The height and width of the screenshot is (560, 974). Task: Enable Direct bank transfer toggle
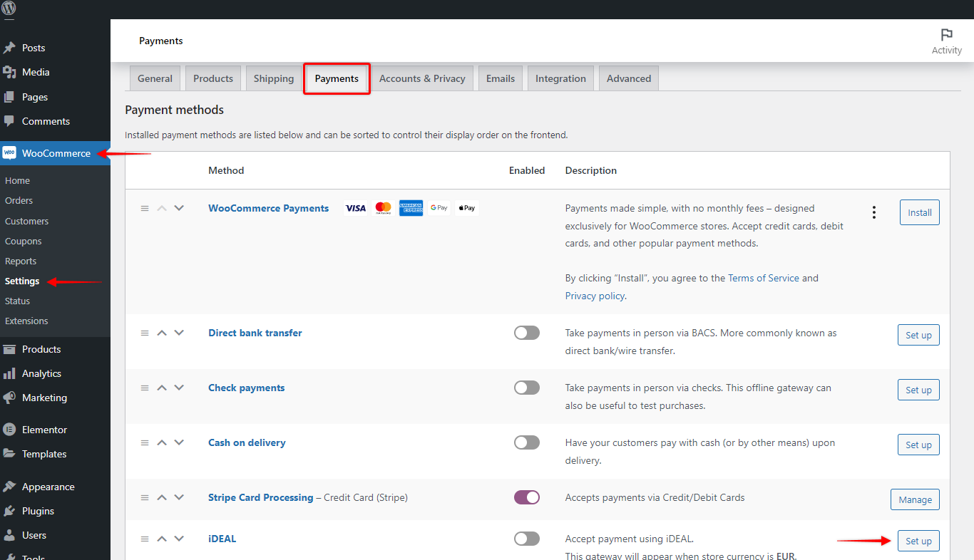click(x=527, y=333)
